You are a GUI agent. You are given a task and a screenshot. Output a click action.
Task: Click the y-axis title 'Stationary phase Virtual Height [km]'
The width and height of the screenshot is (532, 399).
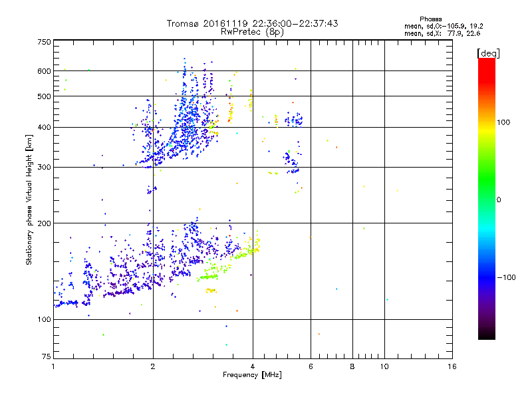(29, 199)
